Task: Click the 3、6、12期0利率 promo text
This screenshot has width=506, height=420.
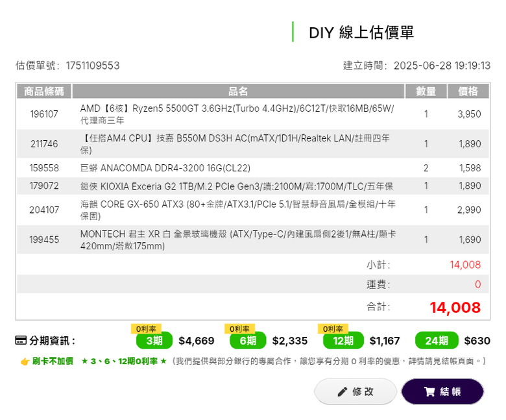Action: tap(124, 361)
